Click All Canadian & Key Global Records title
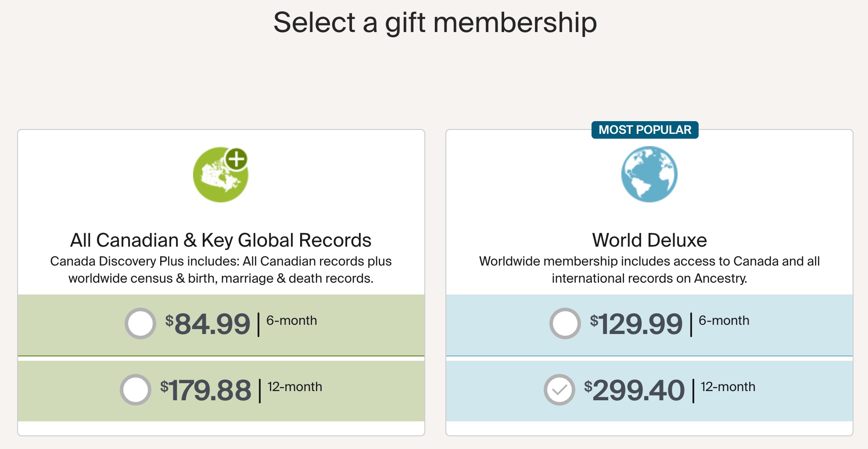The height and width of the screenshot is (449, 868). 221,240
